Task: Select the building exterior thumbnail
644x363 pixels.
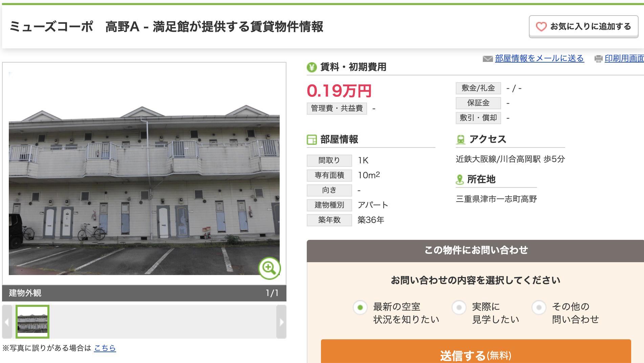Action: 33,322
